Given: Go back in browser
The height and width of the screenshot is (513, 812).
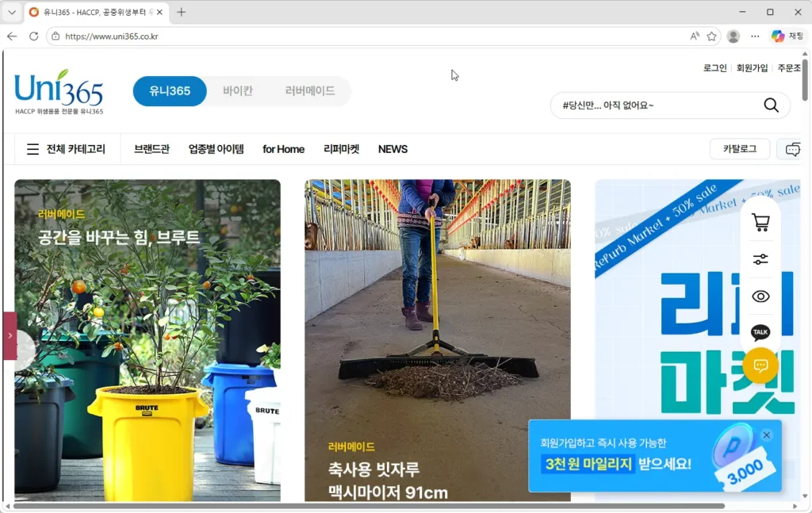Looking at the screenshot, I should pyautogui.click(x=12, y=36).
